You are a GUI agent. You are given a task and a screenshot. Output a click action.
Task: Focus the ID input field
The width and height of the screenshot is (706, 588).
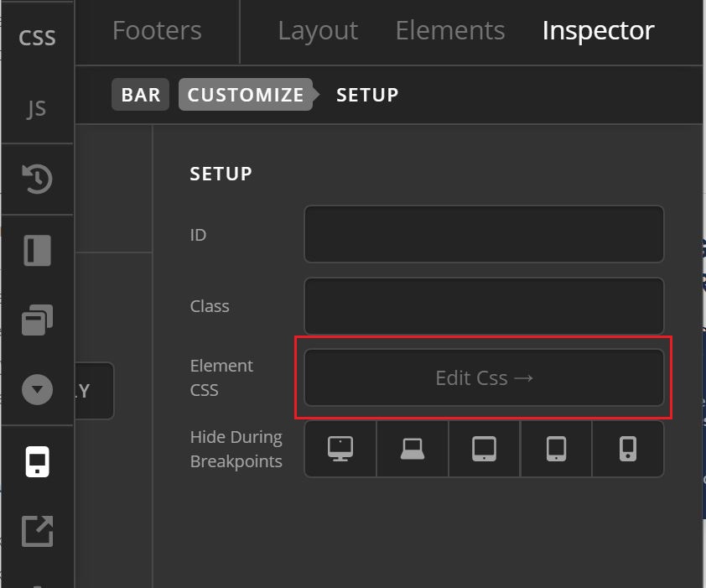pyautogui.click(x=484, y=234)
